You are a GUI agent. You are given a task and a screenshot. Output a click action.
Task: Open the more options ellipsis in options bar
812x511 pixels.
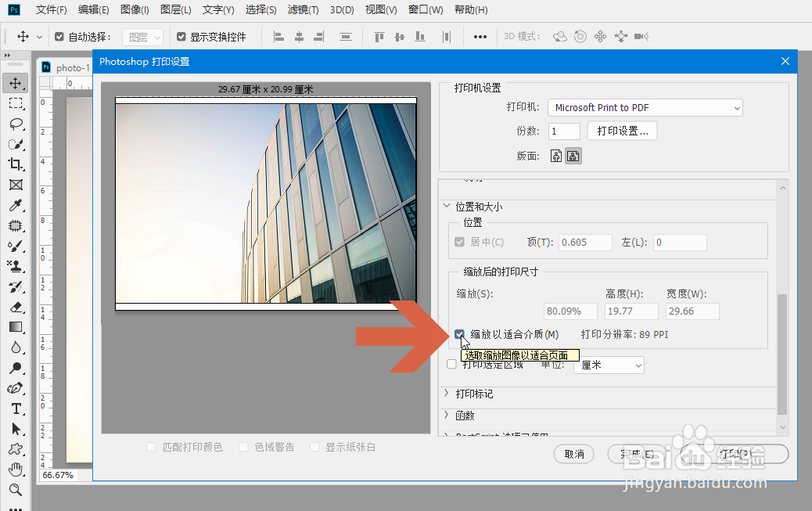point(480,37)
